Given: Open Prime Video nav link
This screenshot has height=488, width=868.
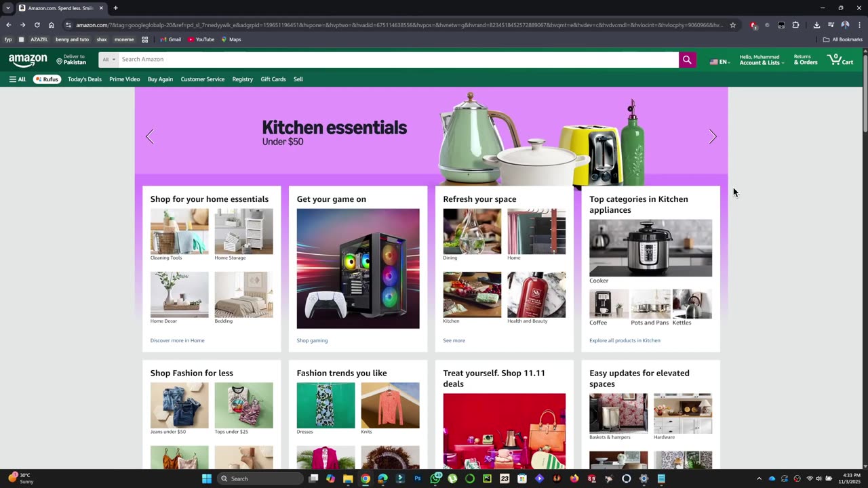Looking at the screenshot, I should point(125,79).
